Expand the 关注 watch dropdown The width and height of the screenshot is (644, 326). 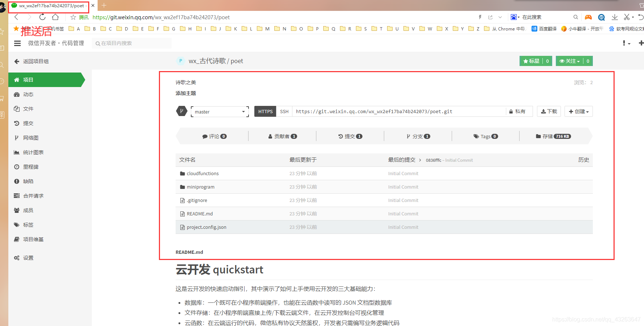(x=570, y=61)
